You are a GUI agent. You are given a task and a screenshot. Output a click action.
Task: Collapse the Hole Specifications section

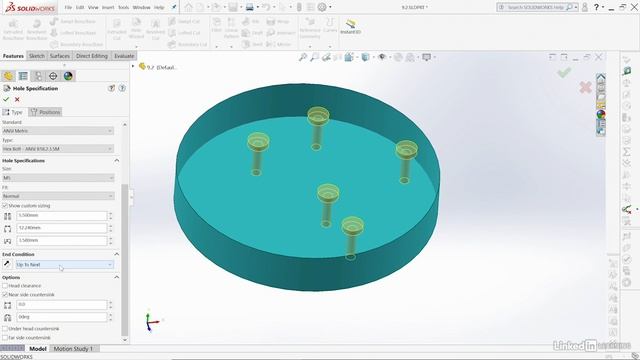click(117, 160)
